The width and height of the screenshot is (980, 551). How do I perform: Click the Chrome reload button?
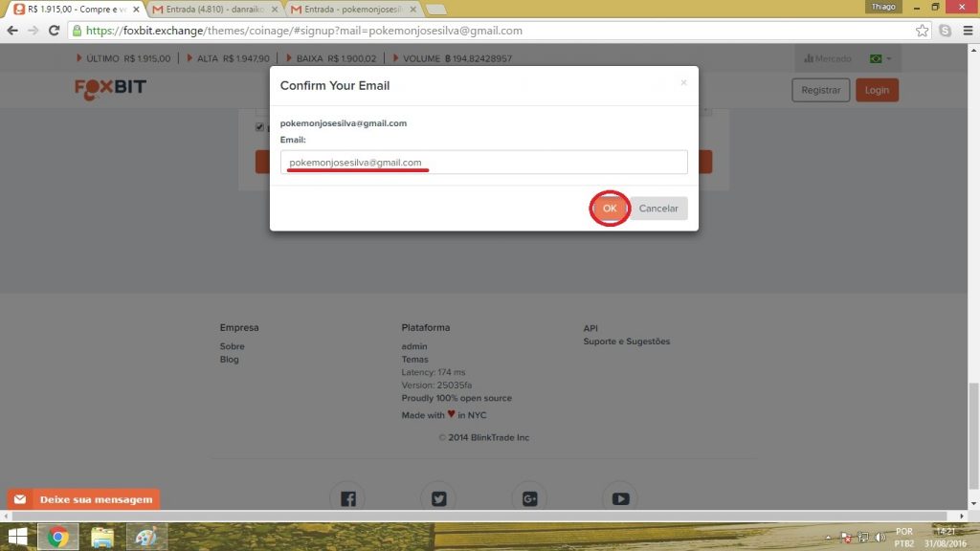coord(55,31)
